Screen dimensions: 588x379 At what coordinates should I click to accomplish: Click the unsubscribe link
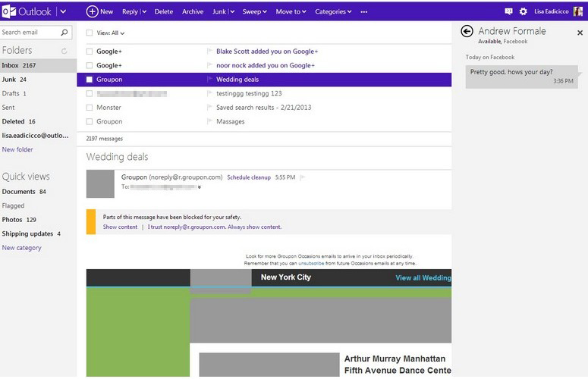pos(311,263)
